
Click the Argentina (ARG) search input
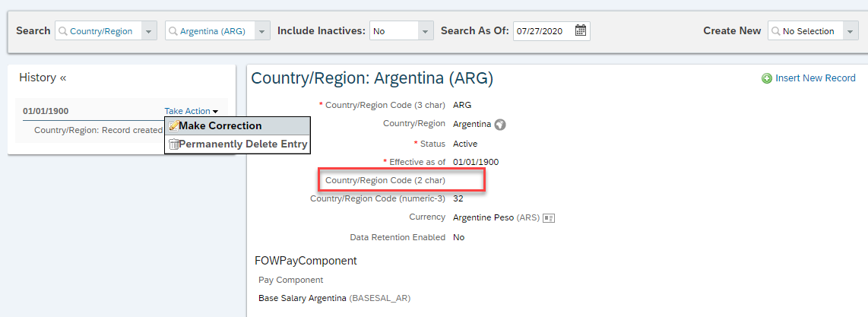pos(213,31)
